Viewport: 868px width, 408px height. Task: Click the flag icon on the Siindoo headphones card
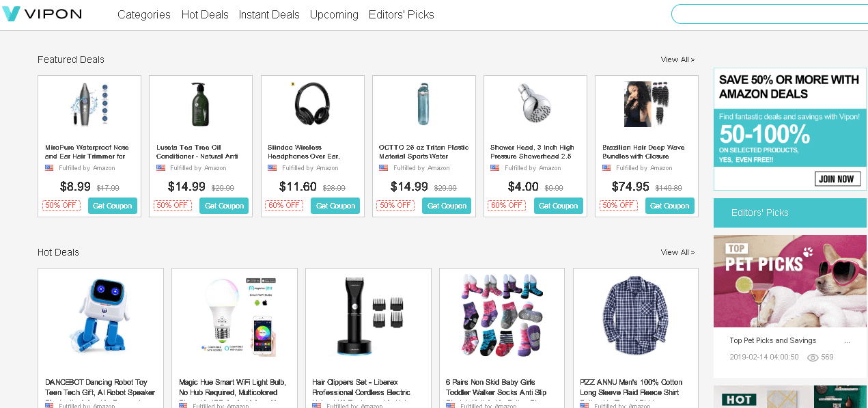click(272, 167)
